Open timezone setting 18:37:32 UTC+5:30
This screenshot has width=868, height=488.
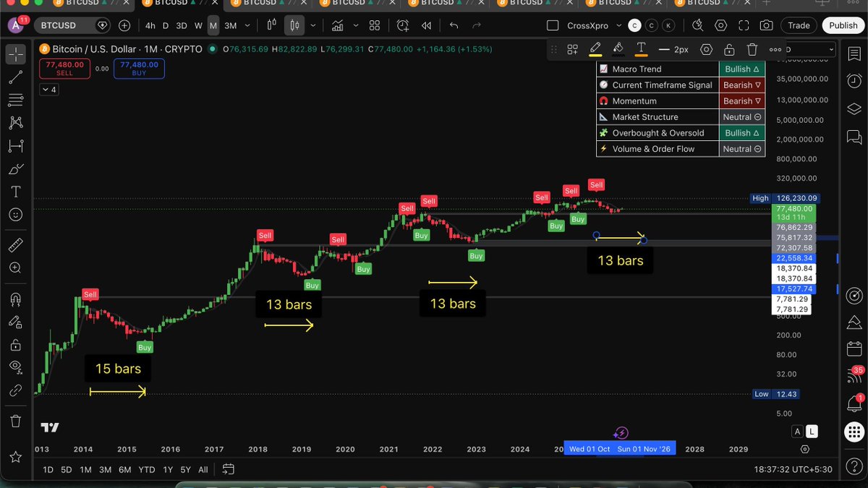[793, 469]
